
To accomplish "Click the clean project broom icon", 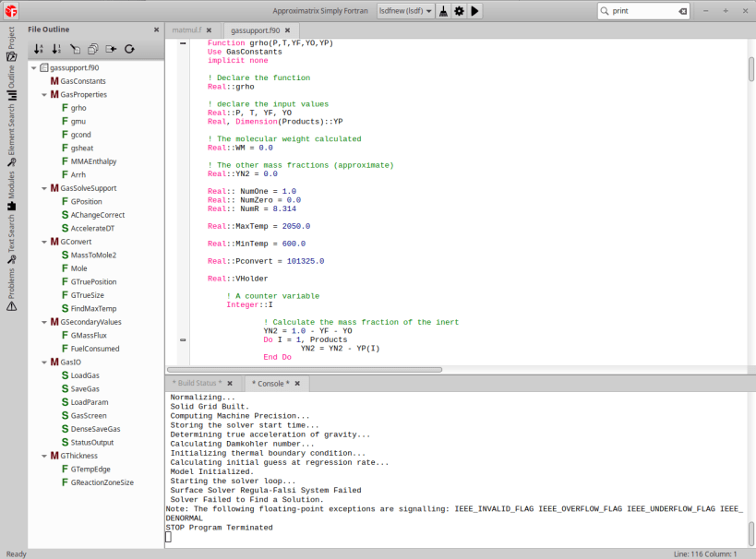I will 443,11.
